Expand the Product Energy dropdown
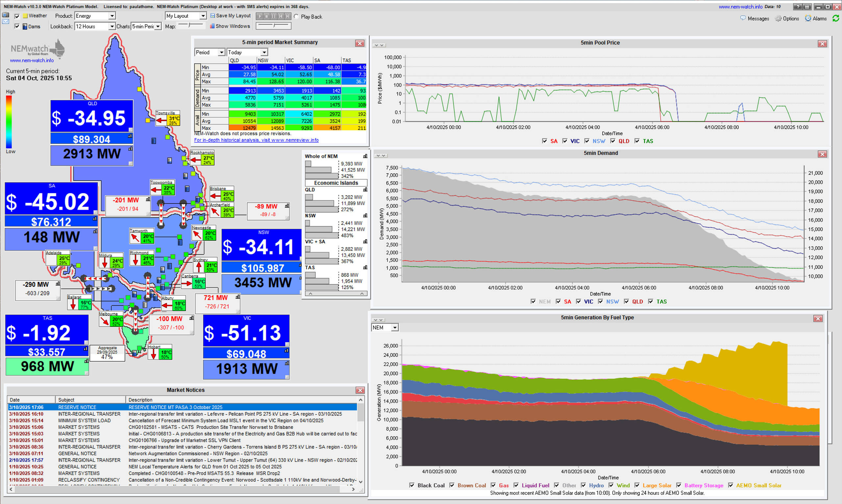Screen dimensions: 842x504 pos(112,16)
